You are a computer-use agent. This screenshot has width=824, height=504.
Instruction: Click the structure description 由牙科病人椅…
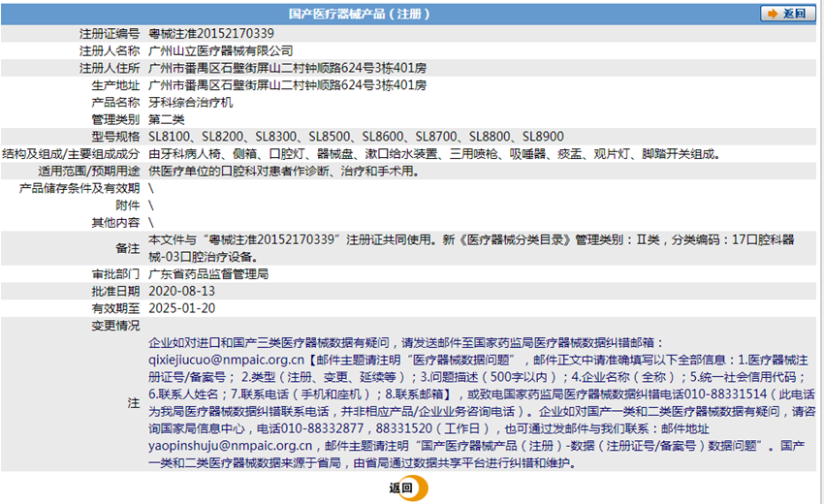click(x=434, y=154)
